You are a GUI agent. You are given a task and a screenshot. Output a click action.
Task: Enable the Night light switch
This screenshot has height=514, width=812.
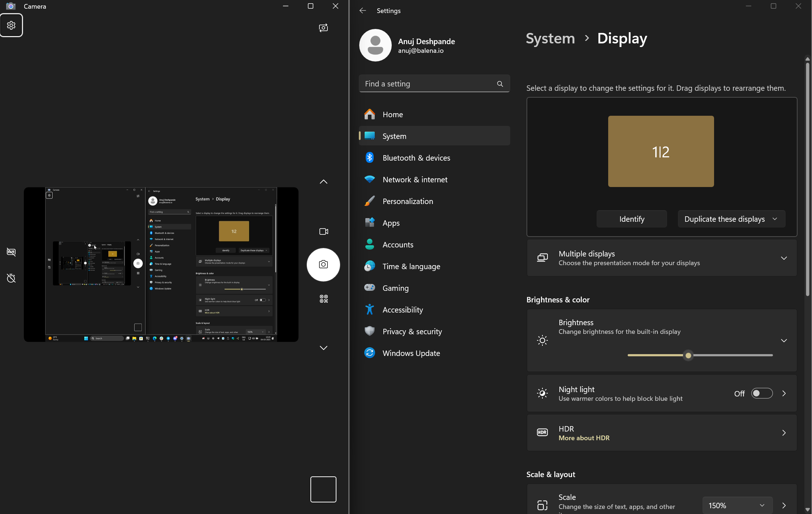762,393
